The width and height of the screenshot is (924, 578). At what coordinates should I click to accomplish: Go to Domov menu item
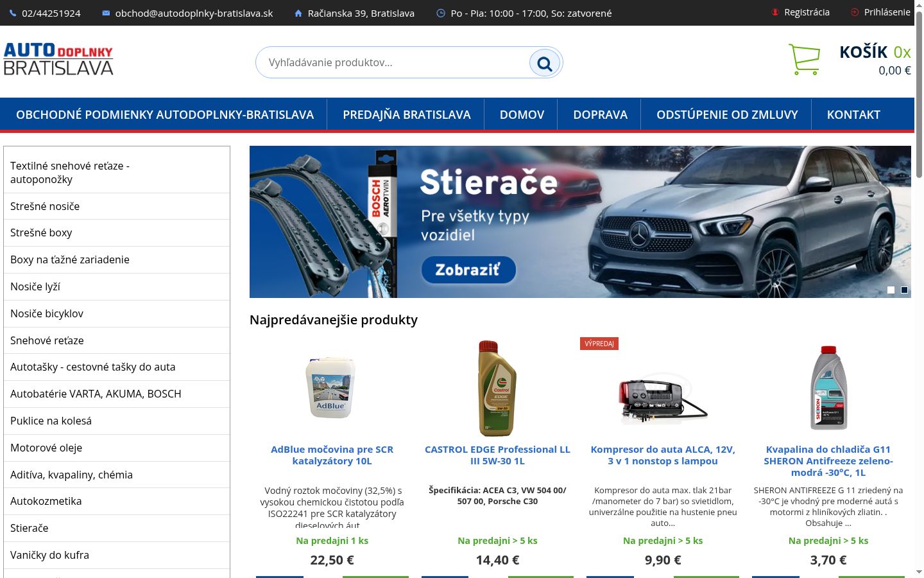[x=522, y=114]
